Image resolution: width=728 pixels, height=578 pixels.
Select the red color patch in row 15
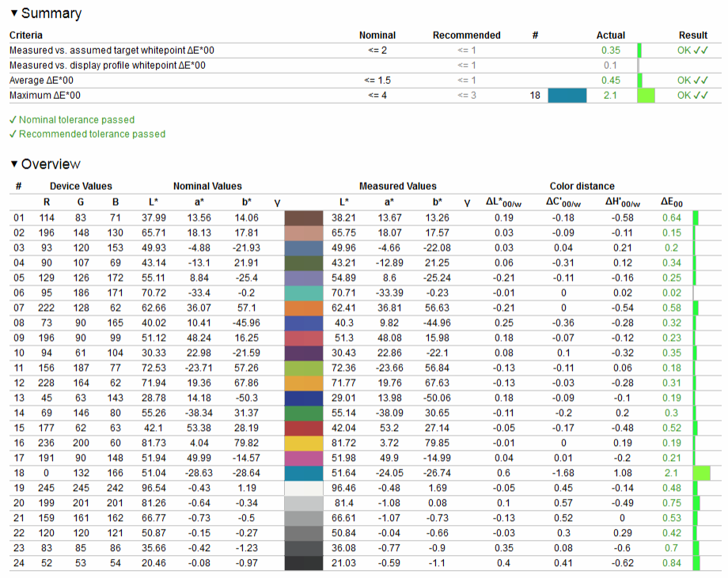pyautogui.click(x=304, y=428)
